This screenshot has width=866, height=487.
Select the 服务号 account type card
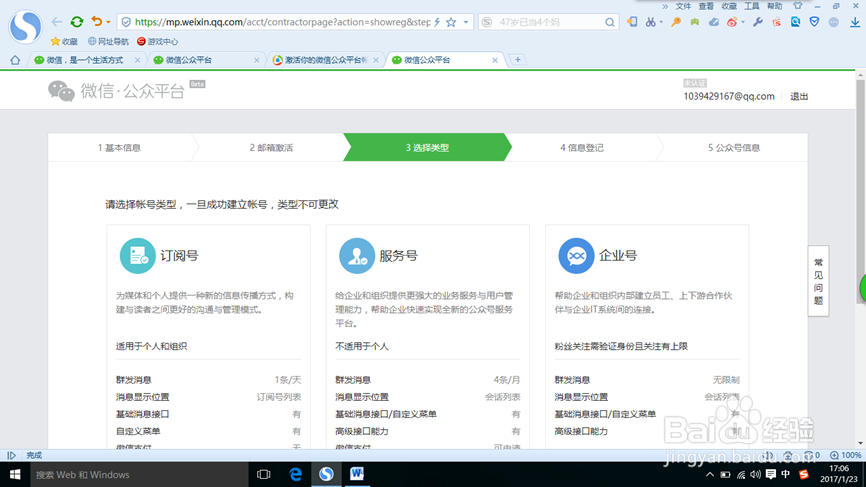[427, 337]
